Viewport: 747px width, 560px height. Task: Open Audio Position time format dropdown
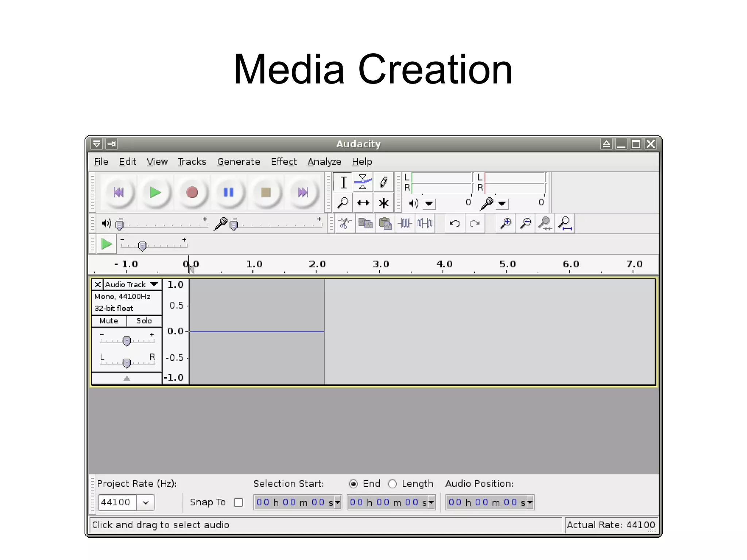530,502
